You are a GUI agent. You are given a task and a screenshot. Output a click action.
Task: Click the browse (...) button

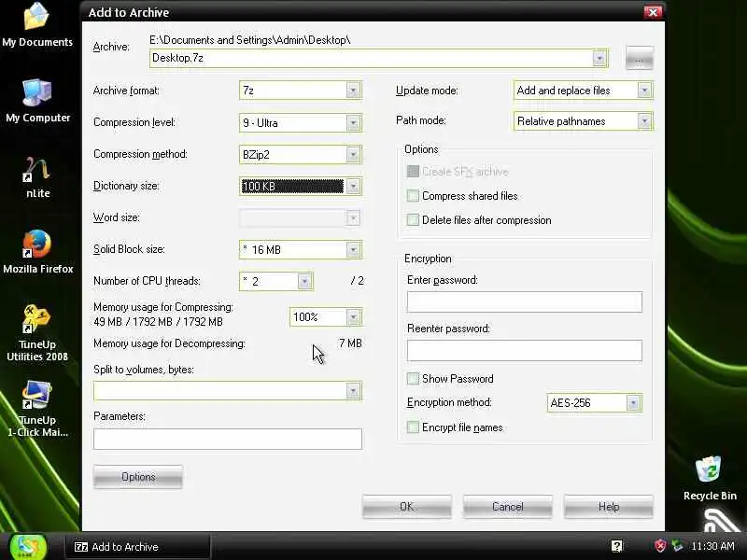639,58
